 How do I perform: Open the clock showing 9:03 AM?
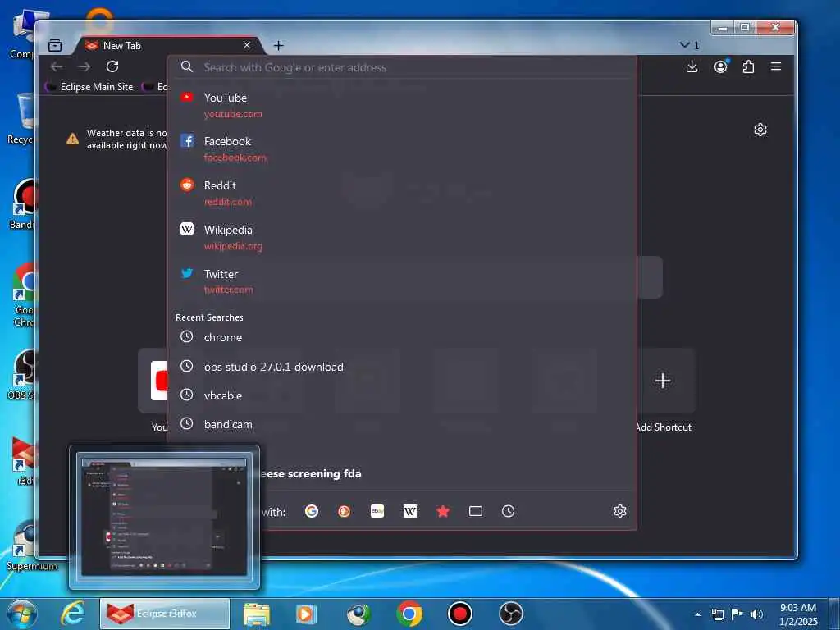(x=798, y=614)
